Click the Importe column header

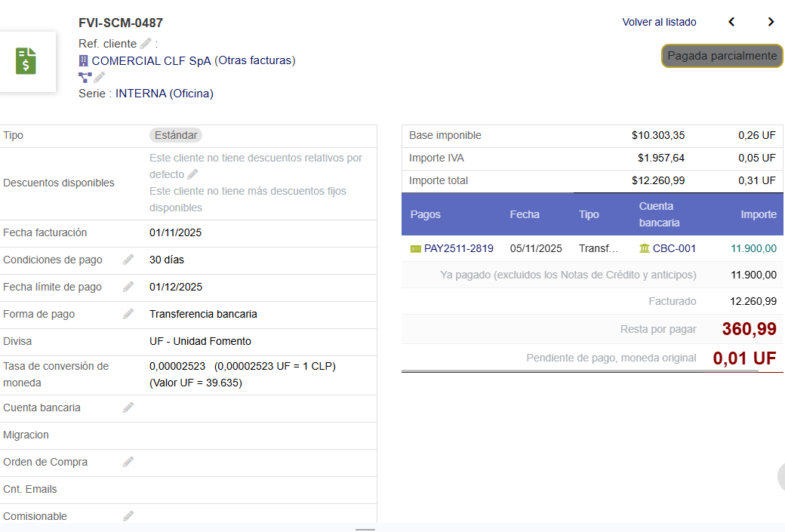(x=758, y=214)
